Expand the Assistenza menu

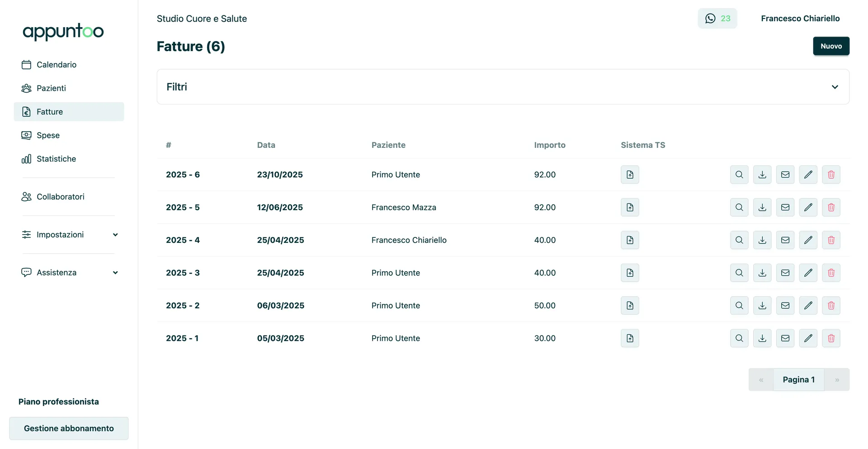pyautogui.click(x=115, y=272)
